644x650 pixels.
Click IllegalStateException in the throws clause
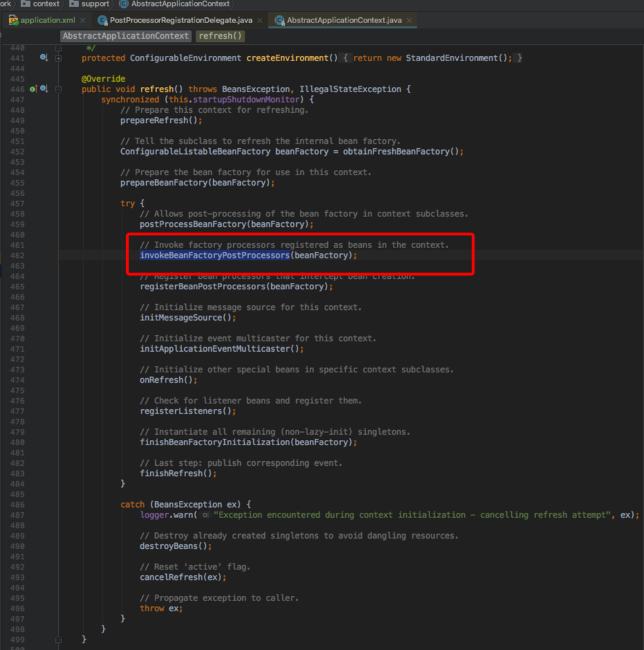350,89
